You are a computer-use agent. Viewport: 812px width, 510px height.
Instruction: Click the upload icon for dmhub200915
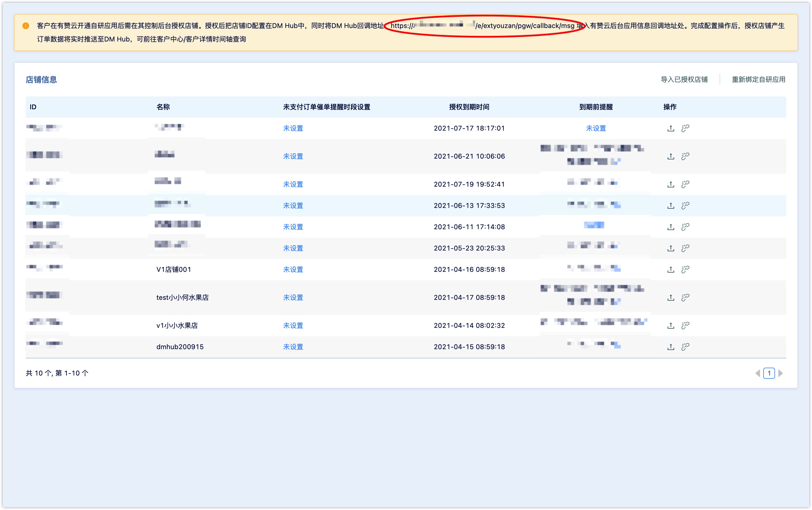671,346
